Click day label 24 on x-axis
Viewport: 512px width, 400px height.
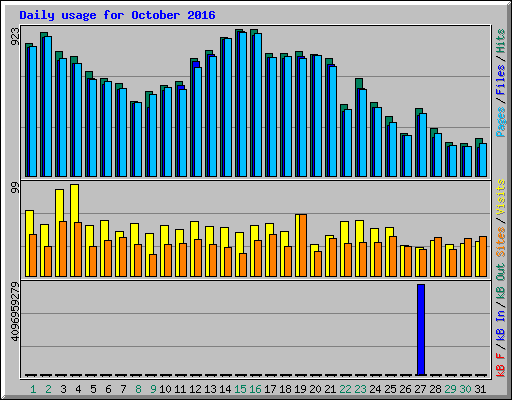[375, 389]
